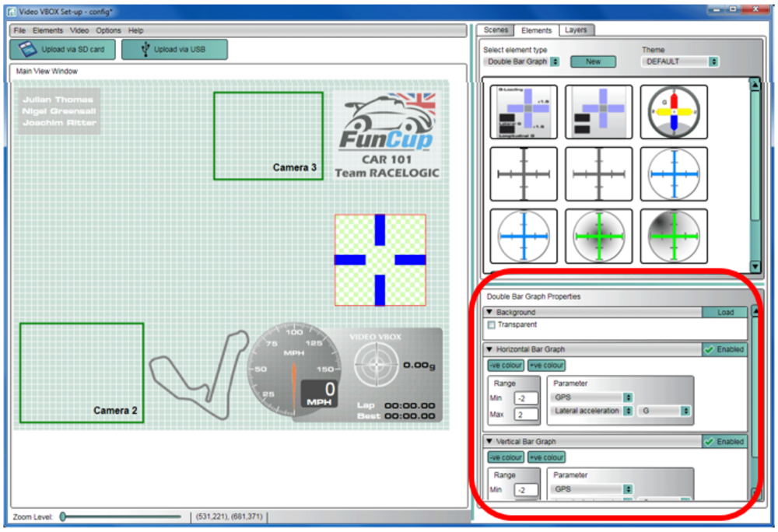Select the blue crosshair with circle thumbnail
This screenshot has height=532, width=778.
(674, 173)
